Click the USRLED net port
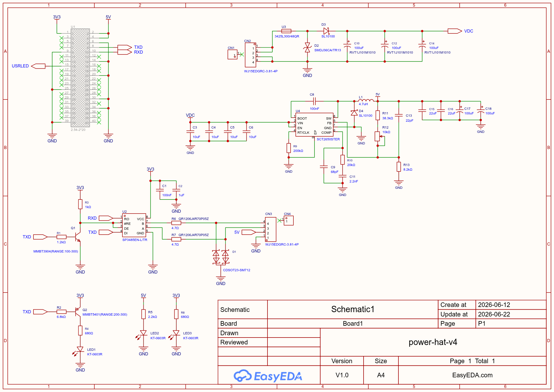This screenshot has width=554, height=392. (38, 66)
